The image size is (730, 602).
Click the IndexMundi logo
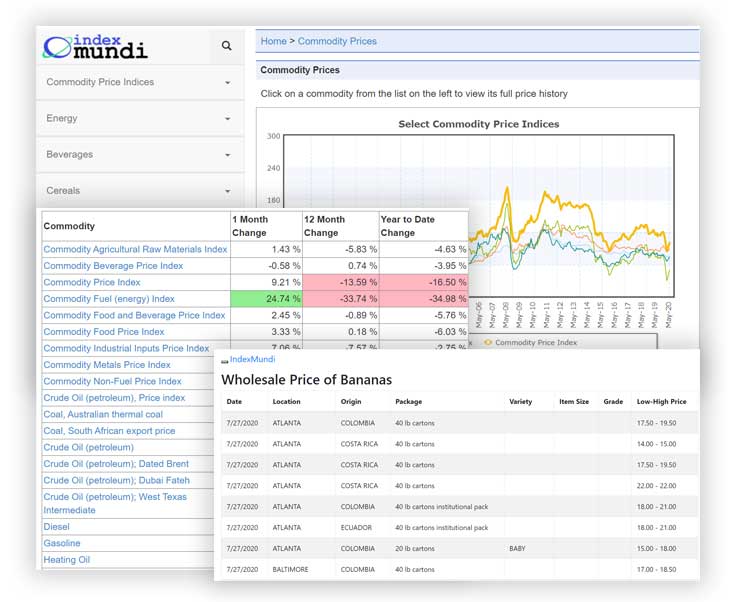95,47
